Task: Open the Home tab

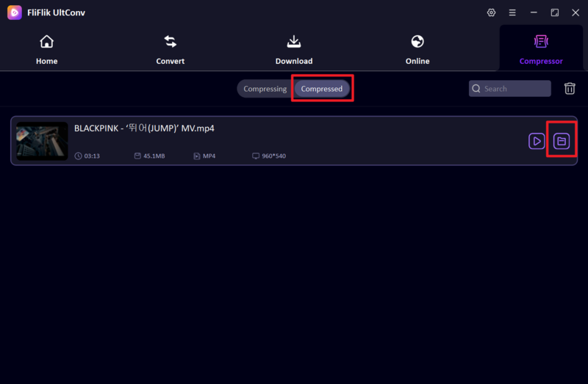Action: pyautogui.click(x=46, y=49)
